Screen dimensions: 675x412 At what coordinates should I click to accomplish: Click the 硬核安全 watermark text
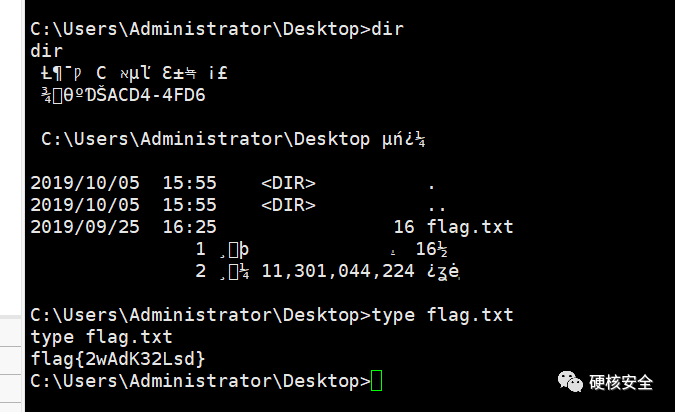621,382
